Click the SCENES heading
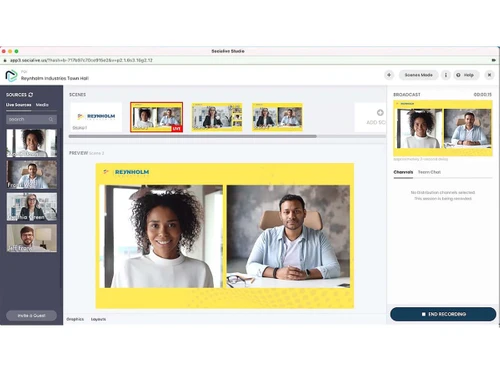Screen dimensions: 500x375 pos(77,95)
